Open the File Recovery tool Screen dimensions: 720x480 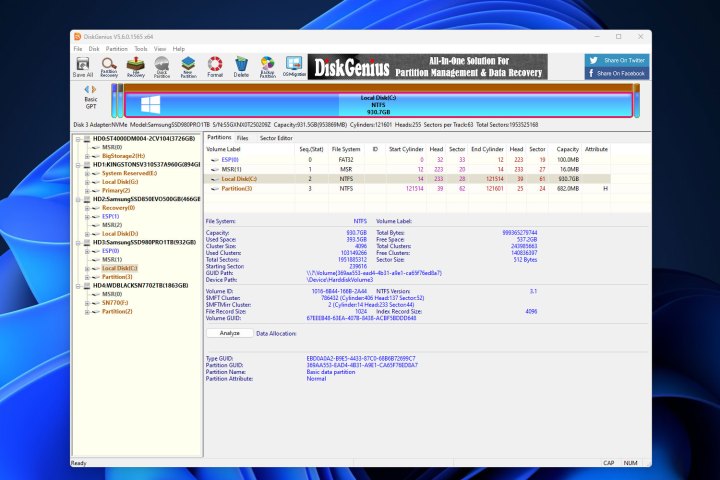click(135, 67)
